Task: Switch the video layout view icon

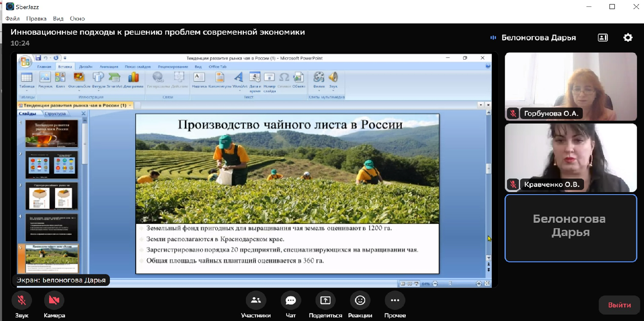Action: coord(603,37)
